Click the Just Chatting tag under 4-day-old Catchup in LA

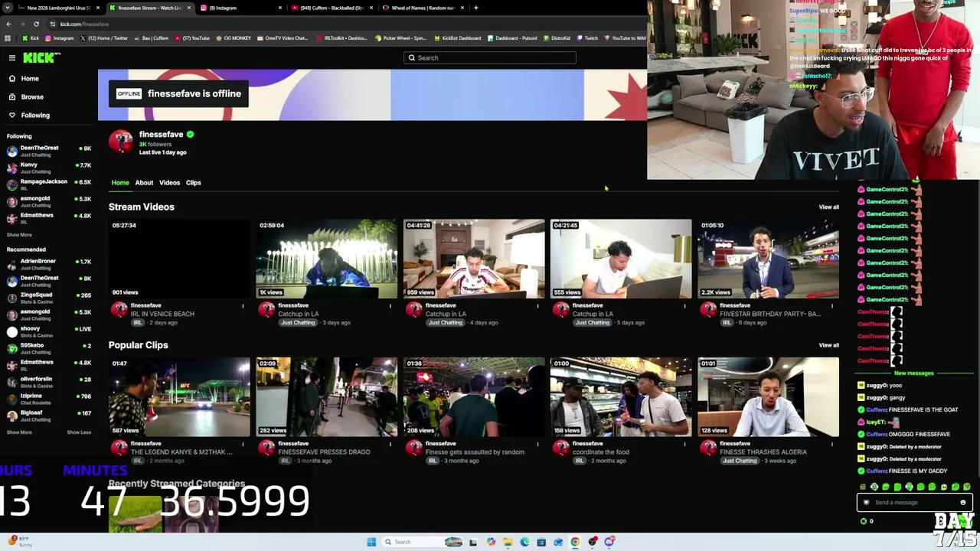coord(446,323)
